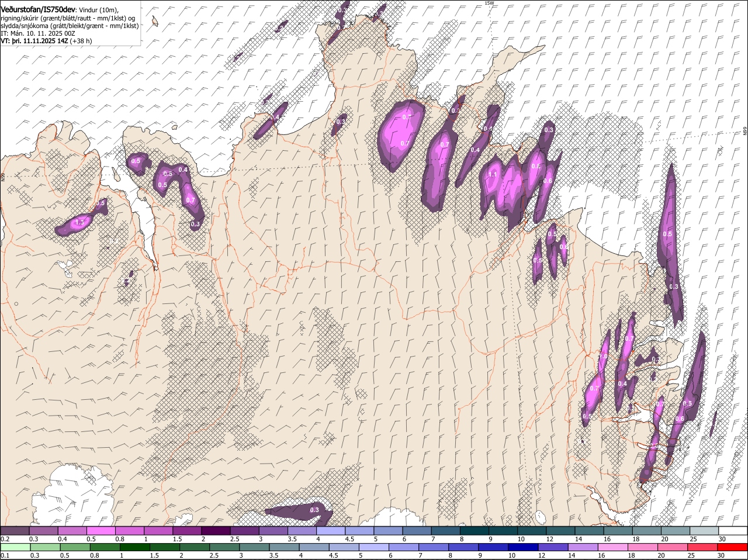
Task: Click the '1.3' snowfall value label on the map
Action: point(80,223)
